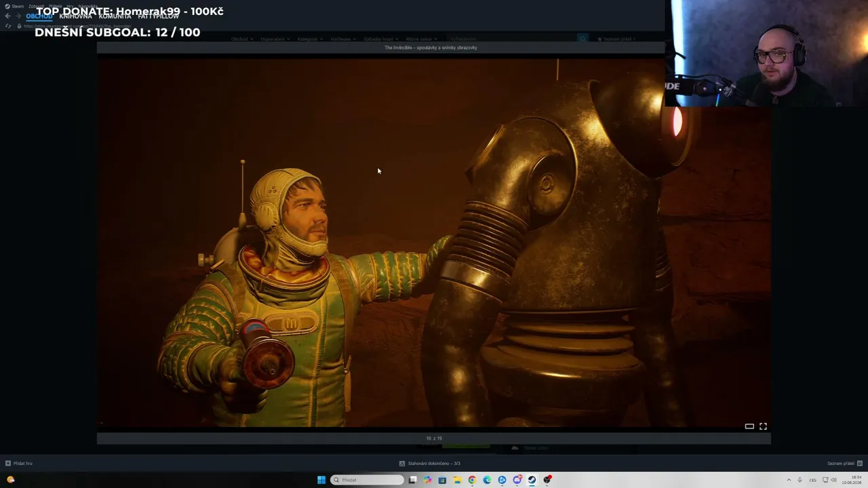
Task: Click the large Invincible screenshot image
Action: [434, 243]
